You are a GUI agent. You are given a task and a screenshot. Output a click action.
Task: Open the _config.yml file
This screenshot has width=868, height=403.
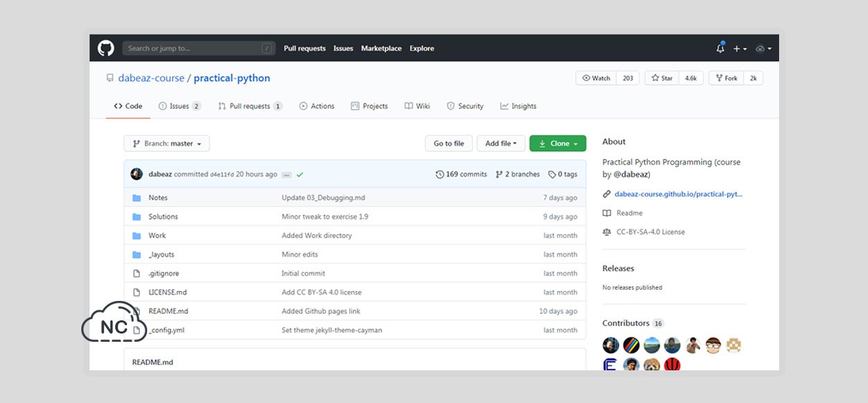tap(167, 330)
